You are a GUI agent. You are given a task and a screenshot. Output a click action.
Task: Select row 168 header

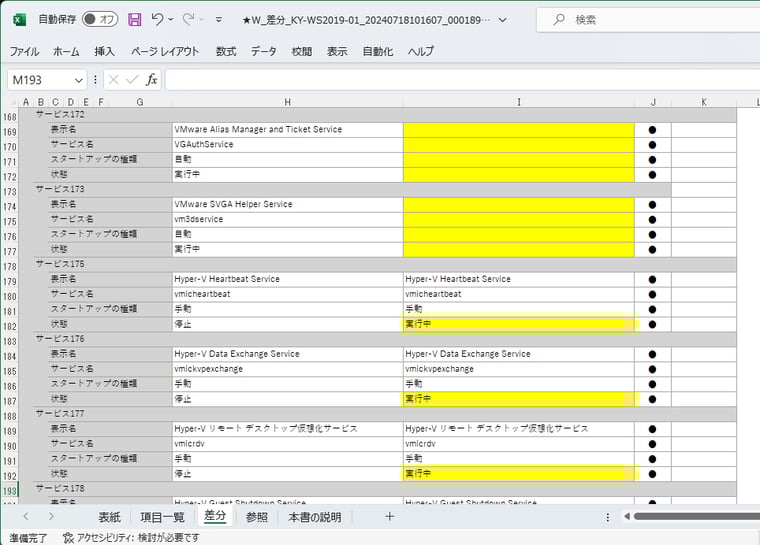[x=10, y=117]
